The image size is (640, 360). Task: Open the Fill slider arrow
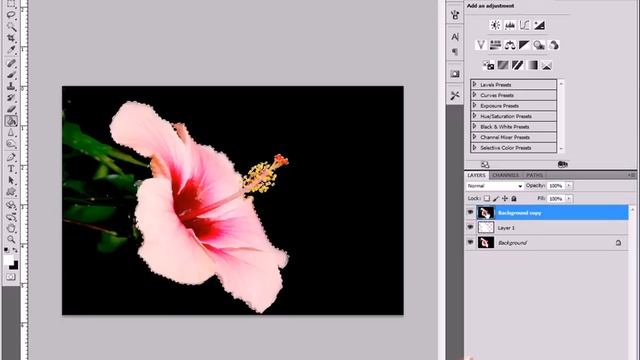point(569,199)
